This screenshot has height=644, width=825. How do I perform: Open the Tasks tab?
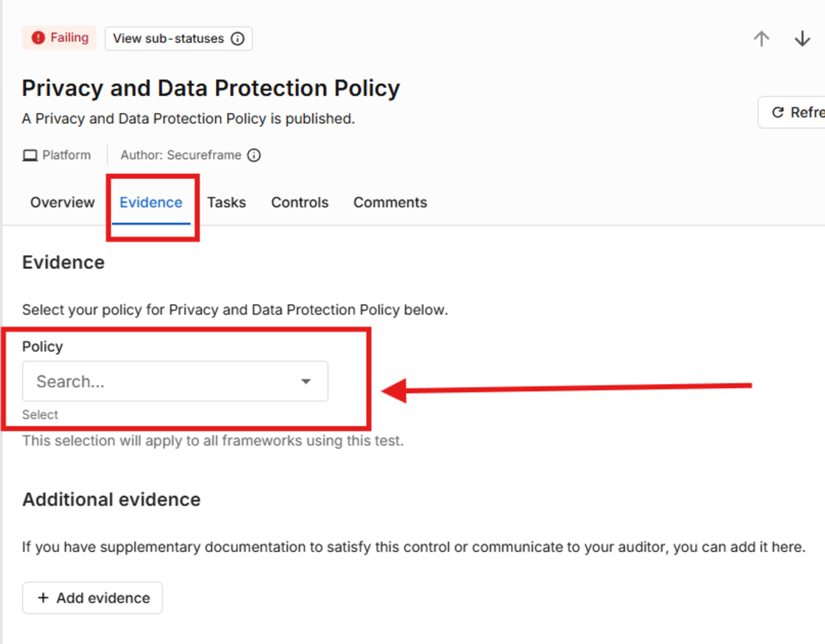[226, 203]
